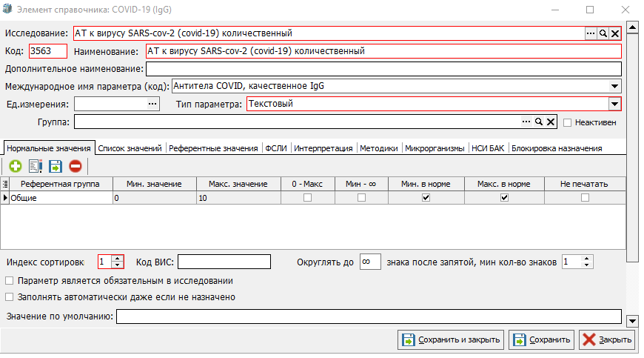This screenshot has height=358, width=644.
Task: Click into the Код ВИС input field
Action: click(x=224, y=262)
